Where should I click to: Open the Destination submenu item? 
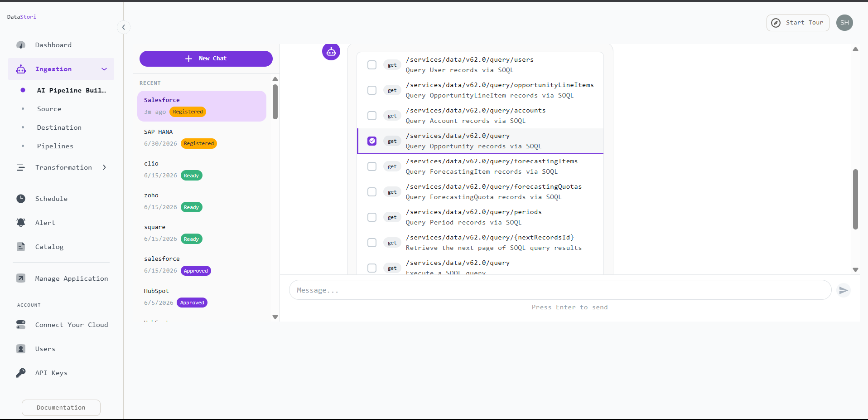point(59,127)
